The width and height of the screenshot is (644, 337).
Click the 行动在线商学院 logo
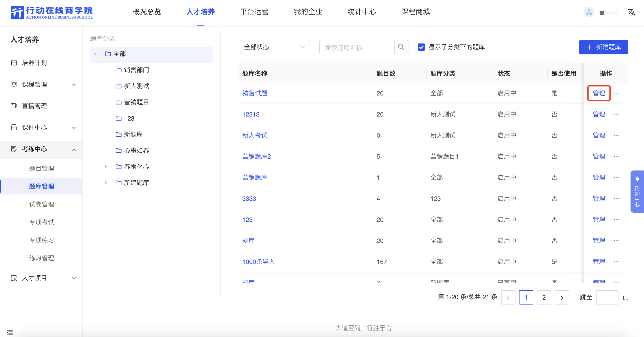point(52,12)
